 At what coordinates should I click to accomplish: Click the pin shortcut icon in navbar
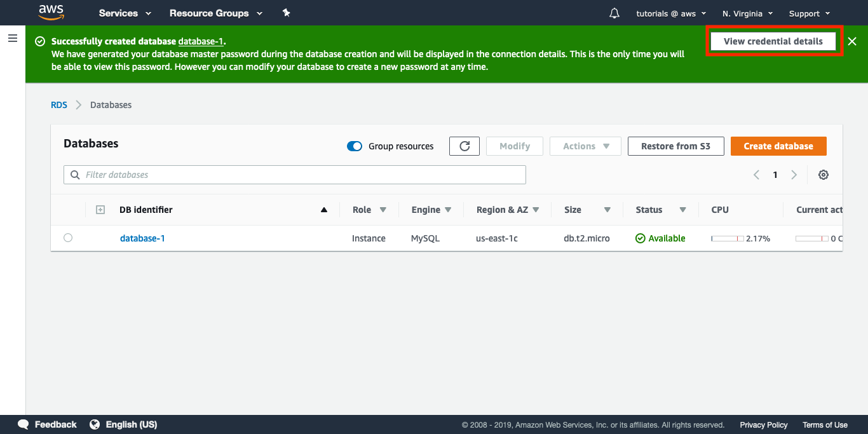click(286, 13)
